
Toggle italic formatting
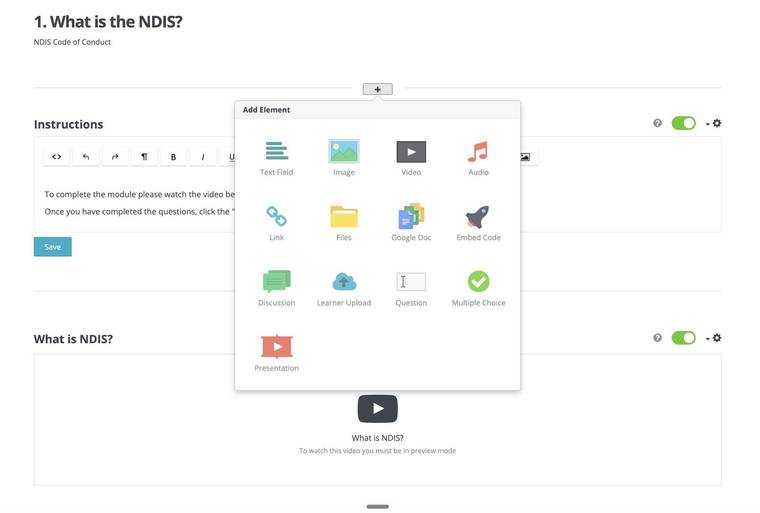(203, 157)
